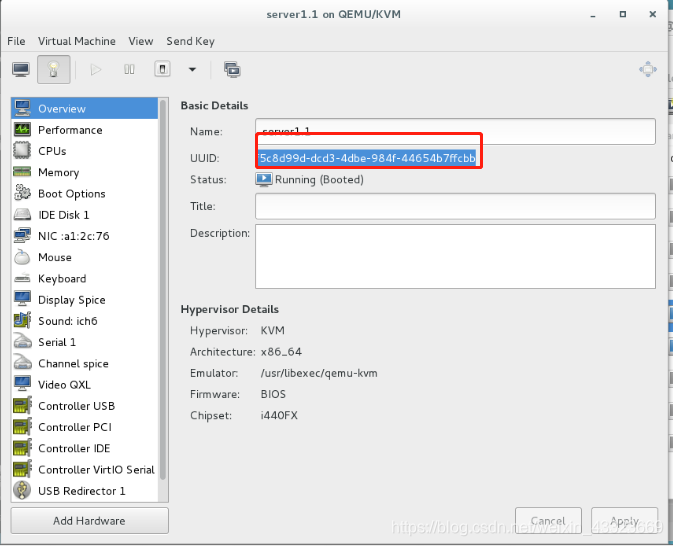The width and height of the screenshot is (673, 546).
Task: Click the Boot Options gears icon
Action: coord(22,193)
